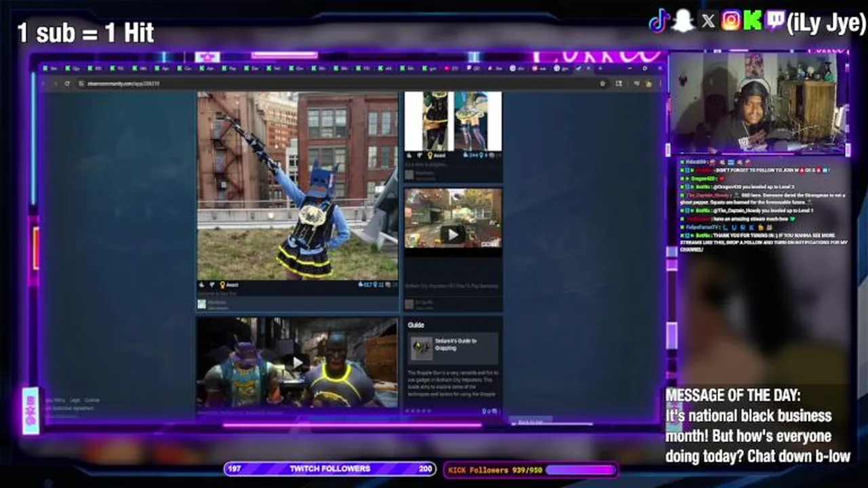868x488 pixels.
Task: Click the Award button under the cosplay screenshot
Action: point(228,285)
